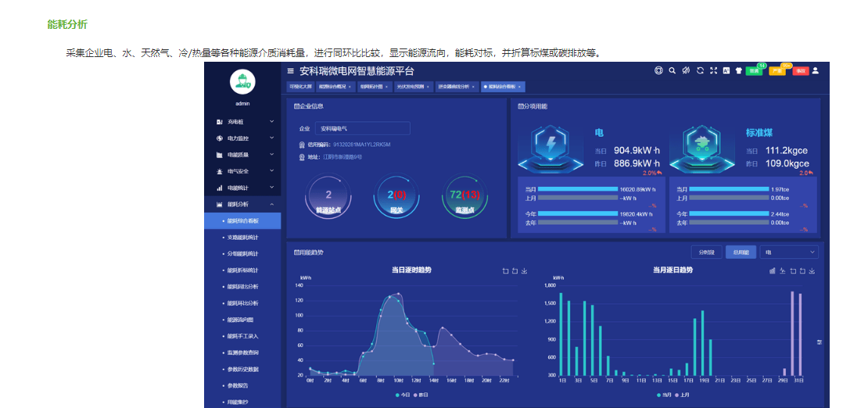Screen dimensions: 868x408
Task: Switch 当月逐日趋势 chart to line view
Action: click(783, 271)
